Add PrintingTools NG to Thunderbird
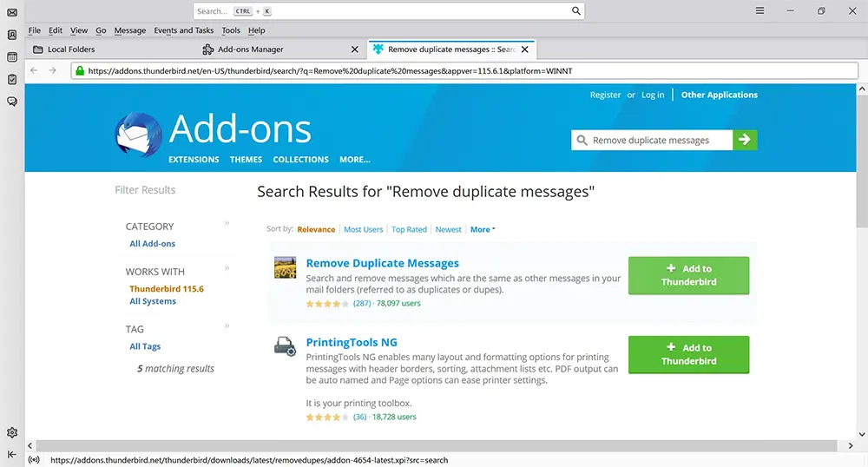868x467 pixels. pyautogui.click(x=688, y=354)
